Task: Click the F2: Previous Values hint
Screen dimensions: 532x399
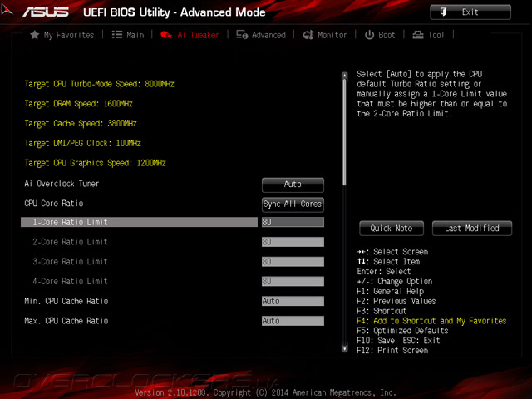Action: pyautogui.click(x=397, y=301)
